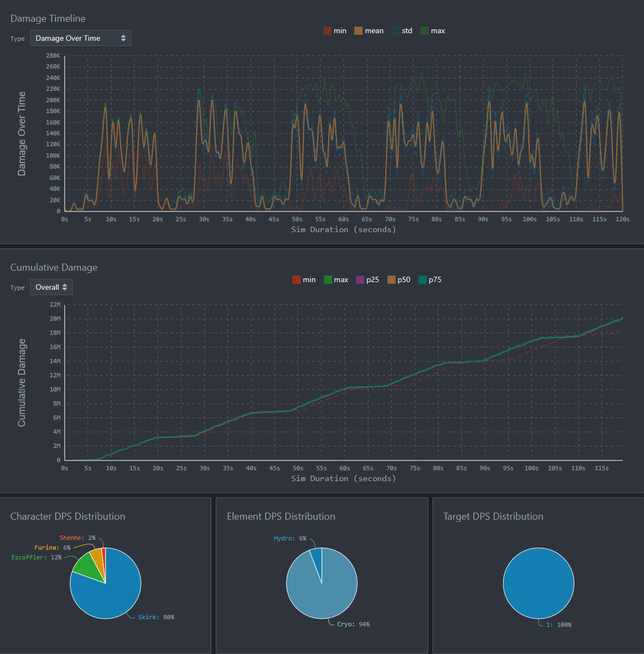The width and height of the screenshot is (644, 654).
Task: Toggle the mean series in Damage Timeline legend
Action: [369, 31]
